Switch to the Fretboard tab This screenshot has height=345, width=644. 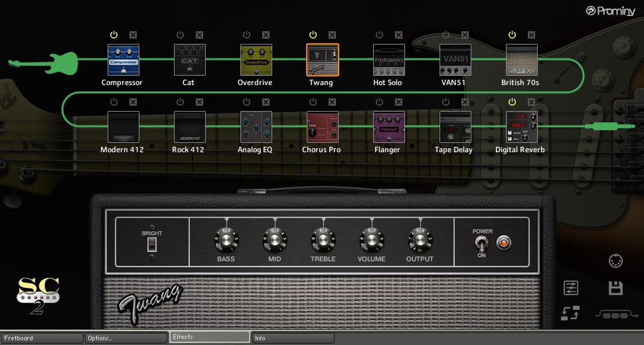[x=41, y=338]
